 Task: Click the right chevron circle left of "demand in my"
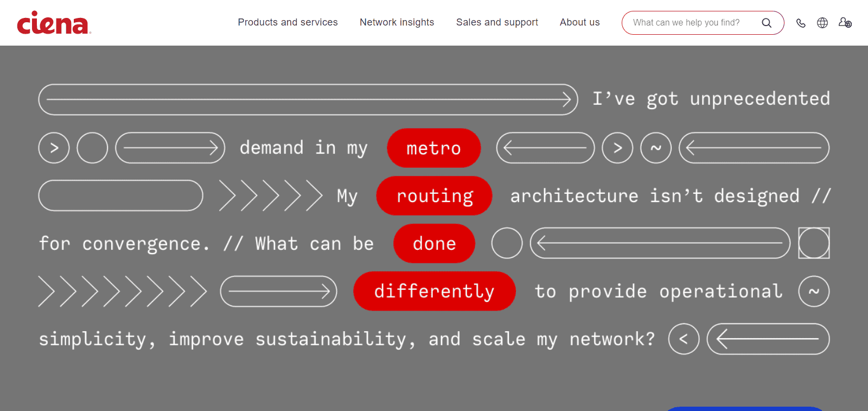[54, 148]
